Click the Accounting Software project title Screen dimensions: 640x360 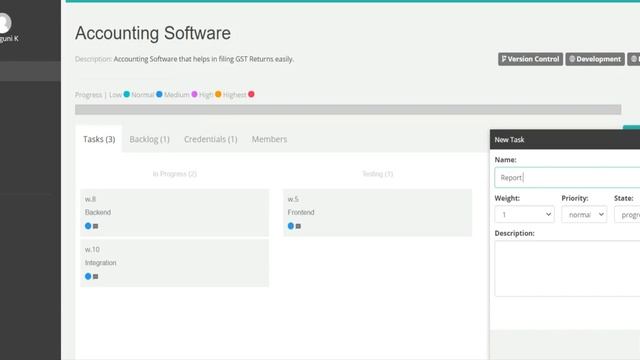point(153,33)
